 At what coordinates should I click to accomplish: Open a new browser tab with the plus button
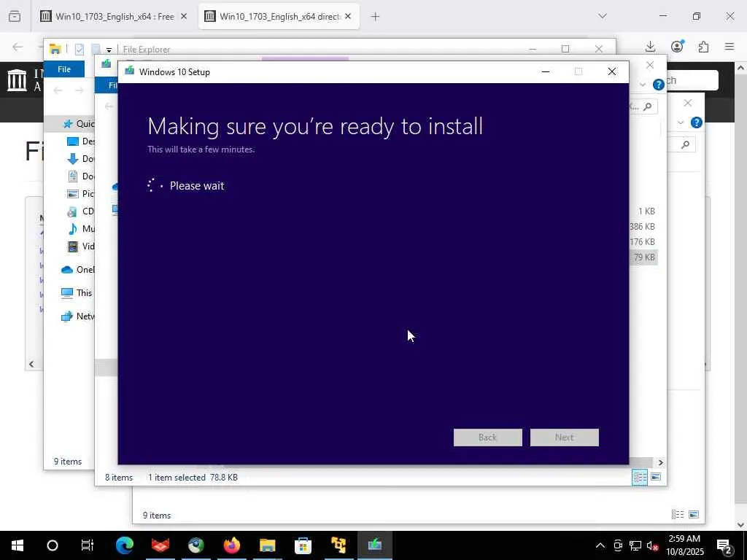[375, 17]
